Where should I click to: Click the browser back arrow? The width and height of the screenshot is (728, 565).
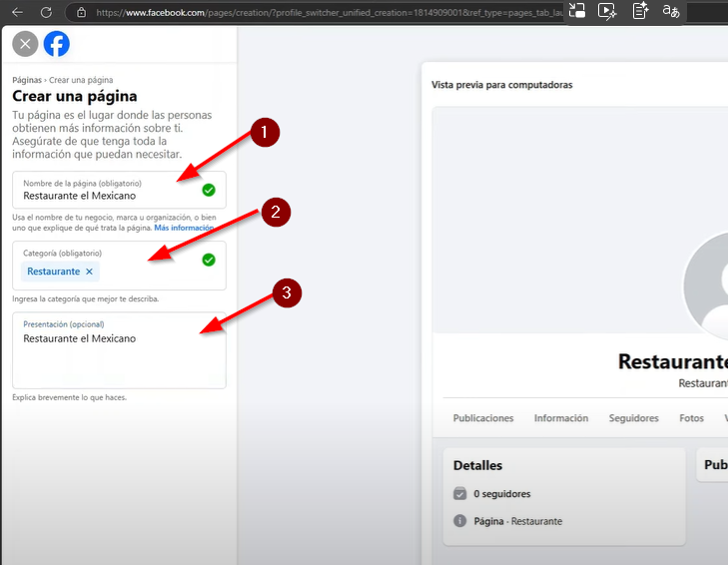18,12
